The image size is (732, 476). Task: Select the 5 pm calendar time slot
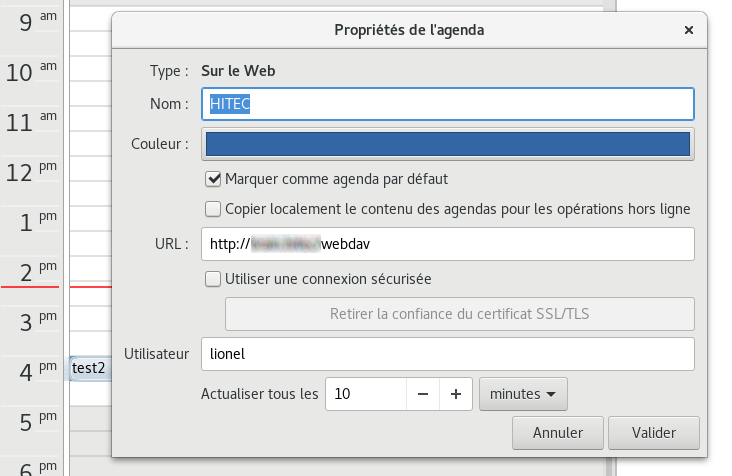(x=89, y=420)
